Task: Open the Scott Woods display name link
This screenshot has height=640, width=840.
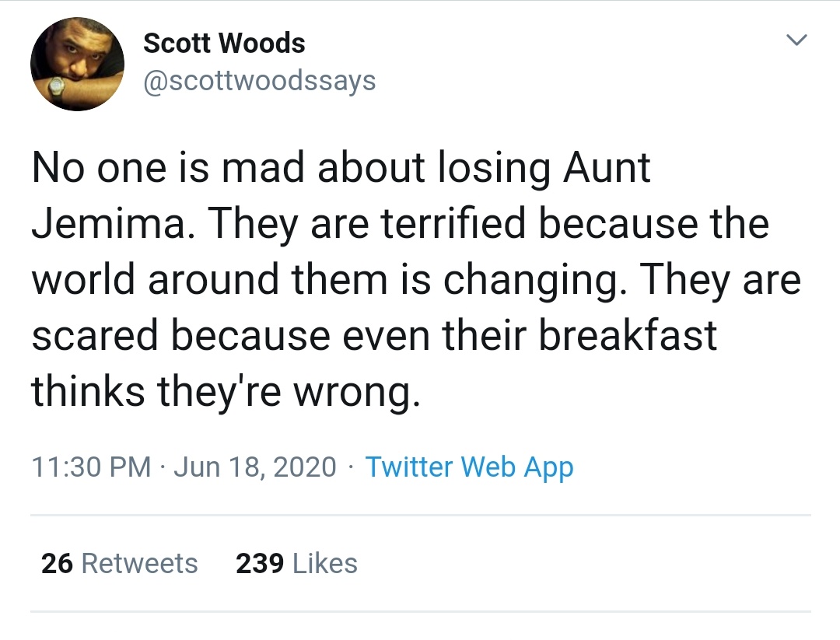Action: tap(224, 43)
